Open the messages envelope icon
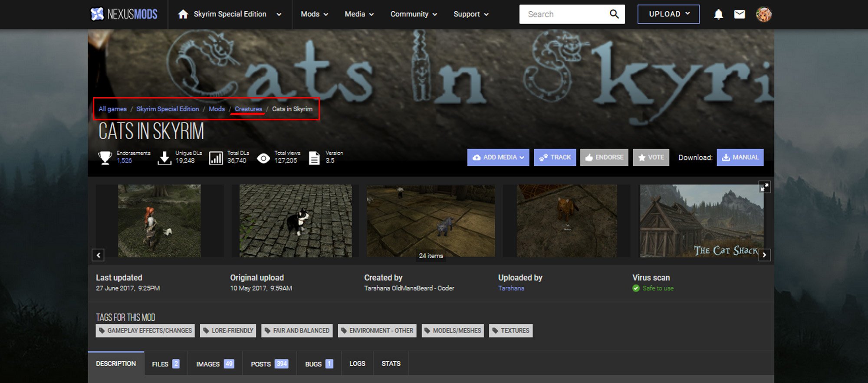 click(x=740, y=14)
